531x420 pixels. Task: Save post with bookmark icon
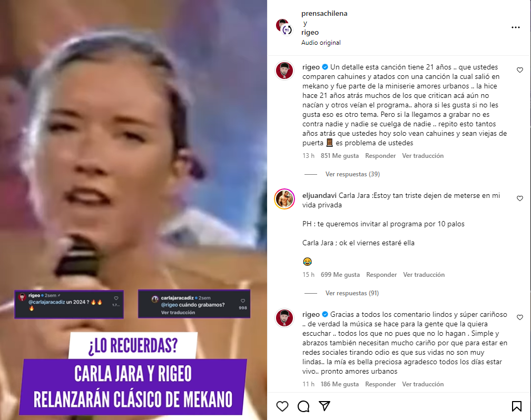click(516, 406)
